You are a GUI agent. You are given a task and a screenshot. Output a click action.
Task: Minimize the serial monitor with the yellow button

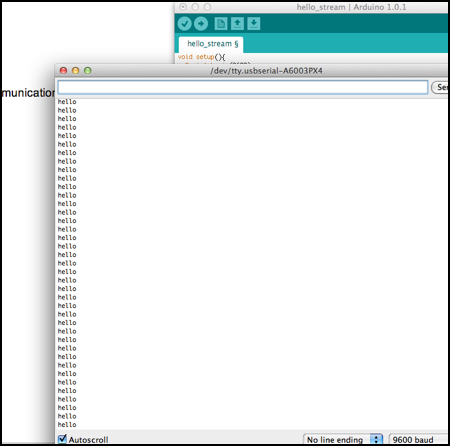[x=76, y=70]
